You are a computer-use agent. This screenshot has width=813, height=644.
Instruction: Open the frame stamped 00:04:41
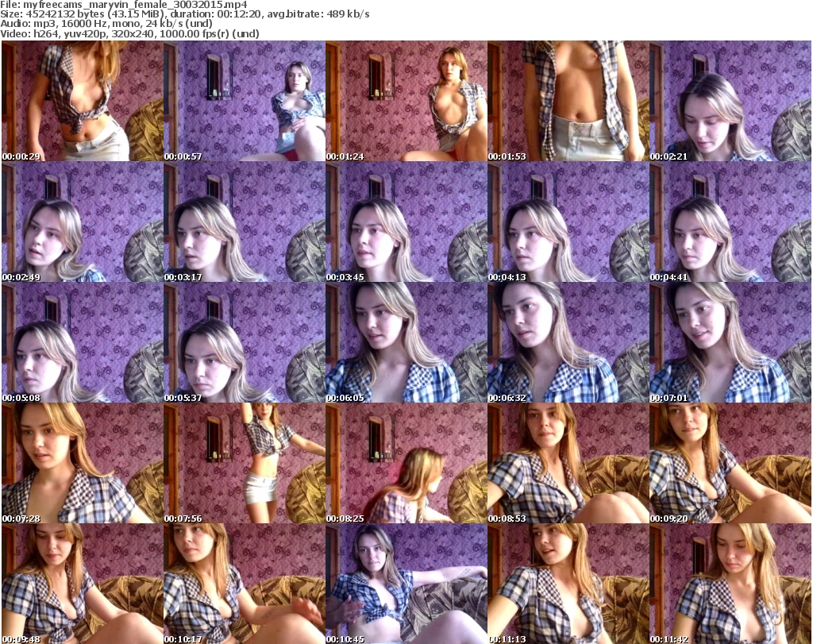click(x=730, y=222)
